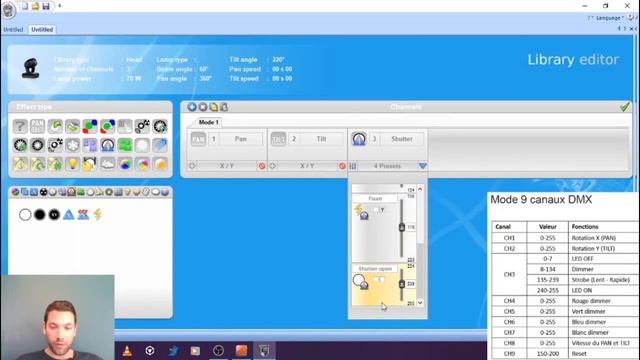640x360 pixels.
Task: Open VLC from the taskbar
Action: 127,351
